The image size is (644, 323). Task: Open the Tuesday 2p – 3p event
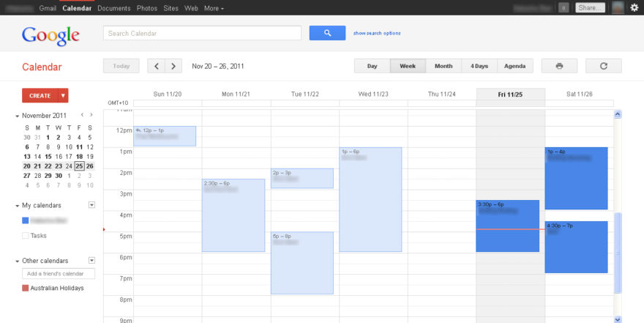tap(302, 179)
